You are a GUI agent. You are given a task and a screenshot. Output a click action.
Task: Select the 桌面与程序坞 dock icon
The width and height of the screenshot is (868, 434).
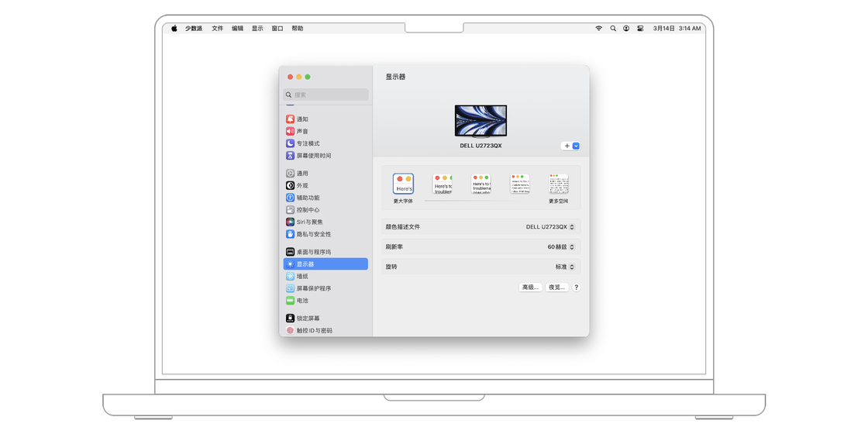pos(290,252)
